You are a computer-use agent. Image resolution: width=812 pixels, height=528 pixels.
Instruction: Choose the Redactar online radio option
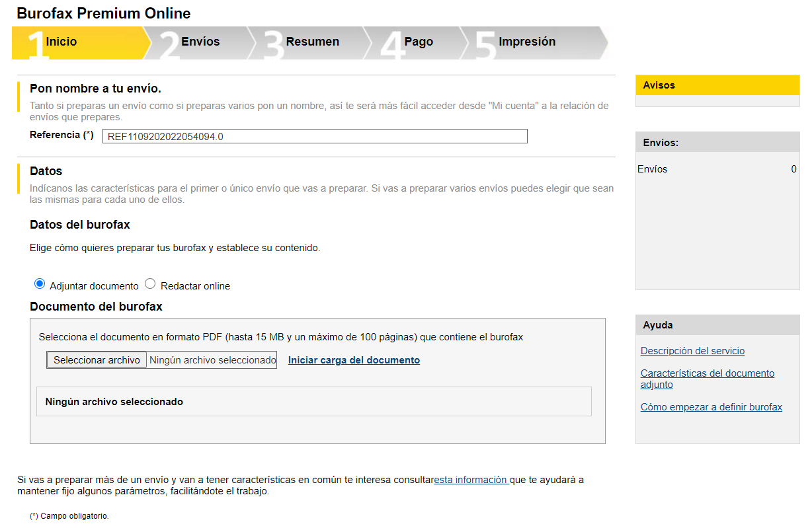point(150,284)
